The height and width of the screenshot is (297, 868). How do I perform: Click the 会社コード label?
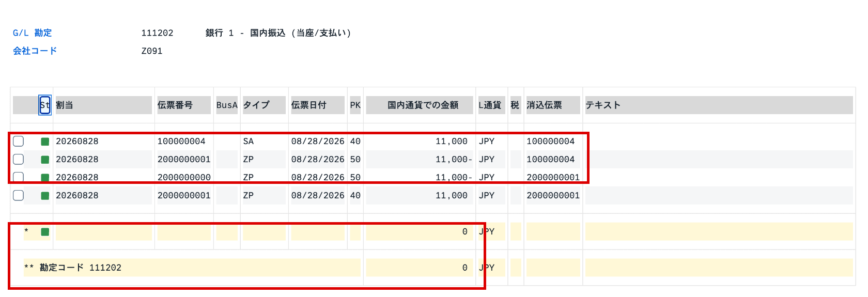coord(35,51)
